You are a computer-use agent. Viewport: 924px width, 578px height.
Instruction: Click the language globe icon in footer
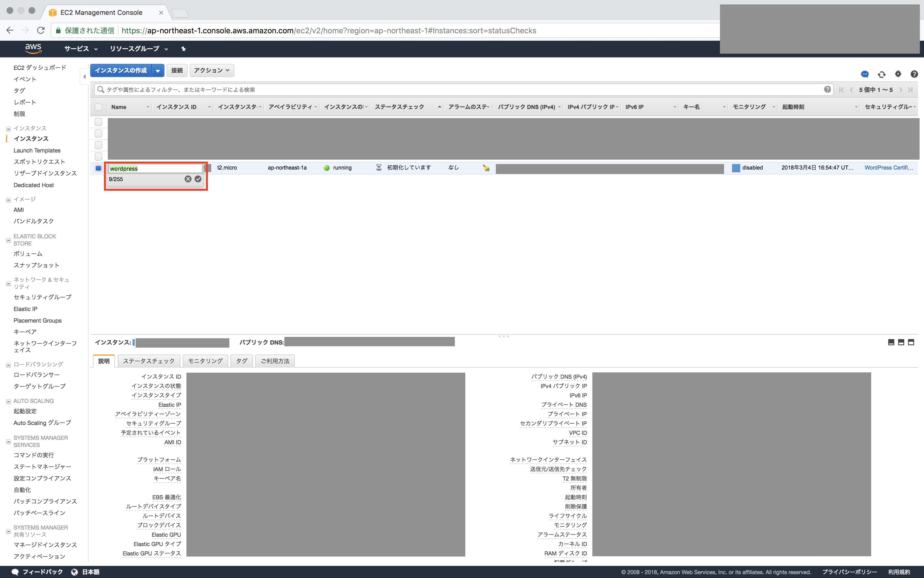(x=75, y=572)
